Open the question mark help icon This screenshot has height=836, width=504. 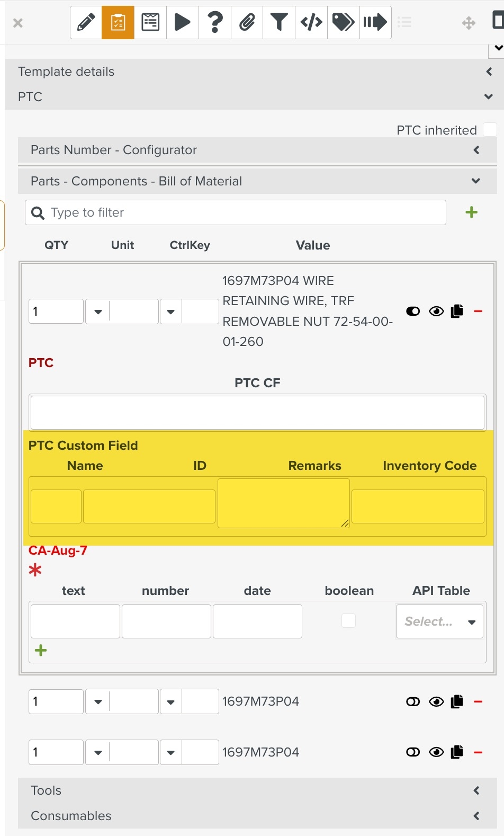pyautogui.click(x=214, y=23)
